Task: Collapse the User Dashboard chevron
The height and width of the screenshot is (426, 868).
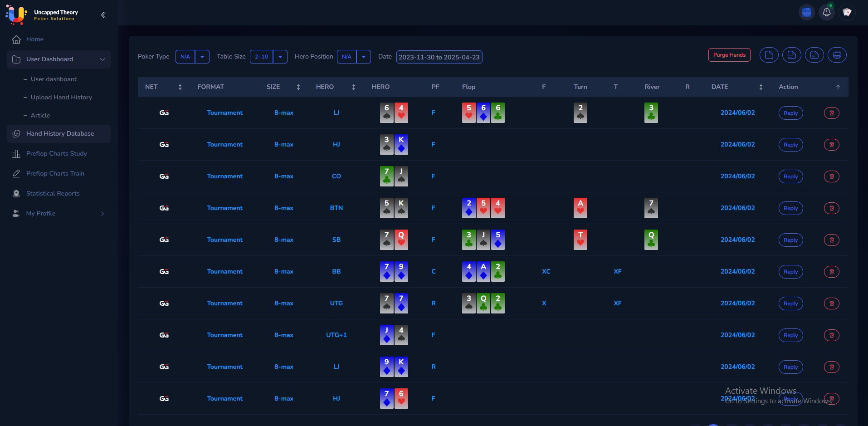Action: click(x=102, y=59)
